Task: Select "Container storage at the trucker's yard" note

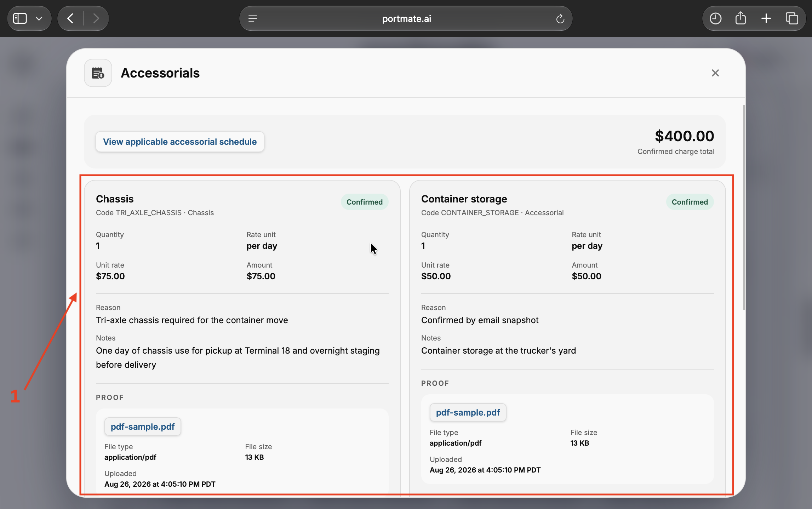Action: tap(498, 350)
